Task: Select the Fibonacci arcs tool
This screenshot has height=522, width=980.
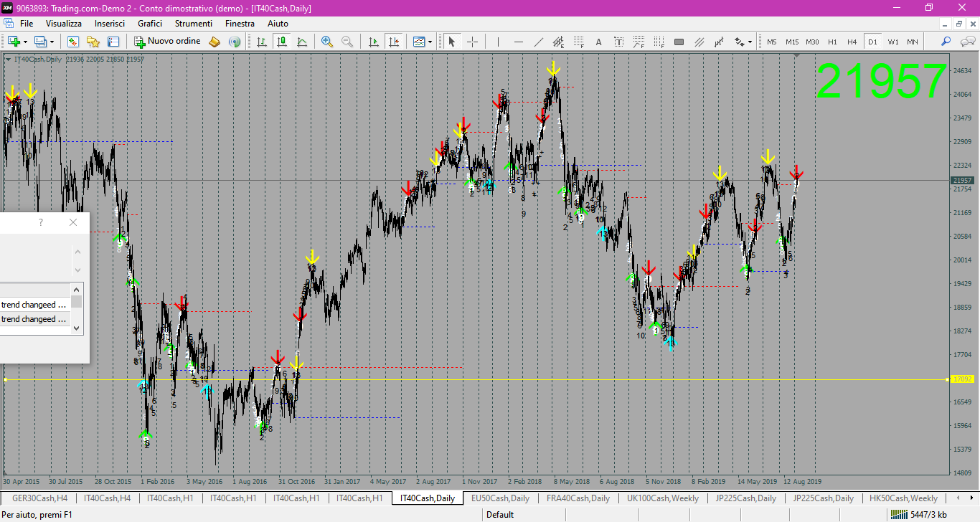Action: [x=639, y=42]
